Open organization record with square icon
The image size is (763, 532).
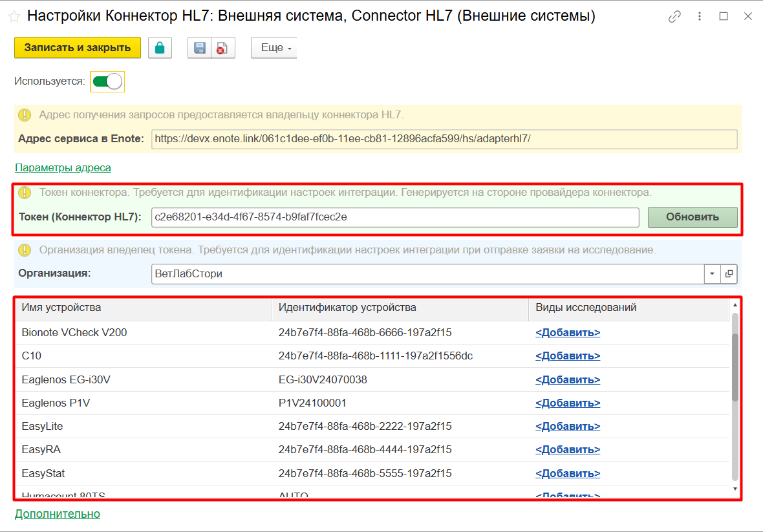[x=729, y=273]
